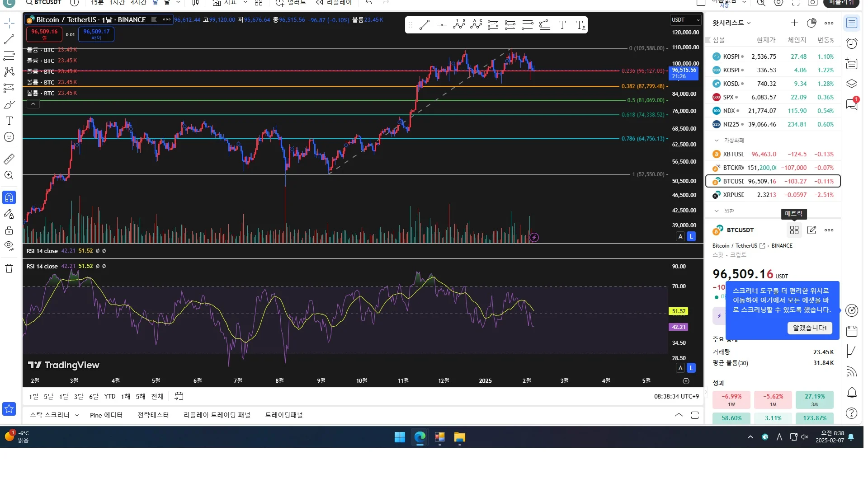Open File Explorer from the taskbar
Screen dimensions: 868x488
click(459, 437)
